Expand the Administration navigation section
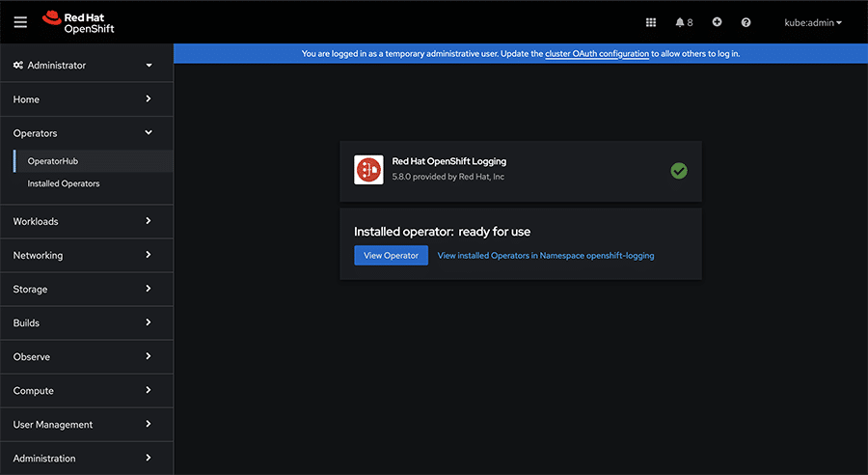This screenshot has height=475, width=868. [x=87, y=459]
